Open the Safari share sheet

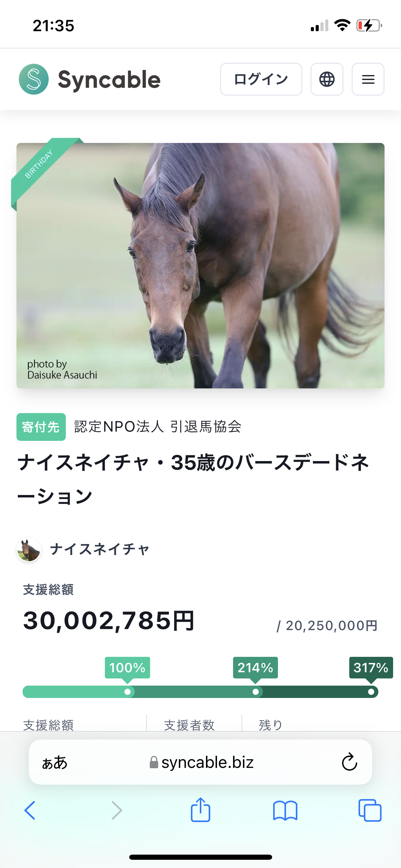[200, 810]
